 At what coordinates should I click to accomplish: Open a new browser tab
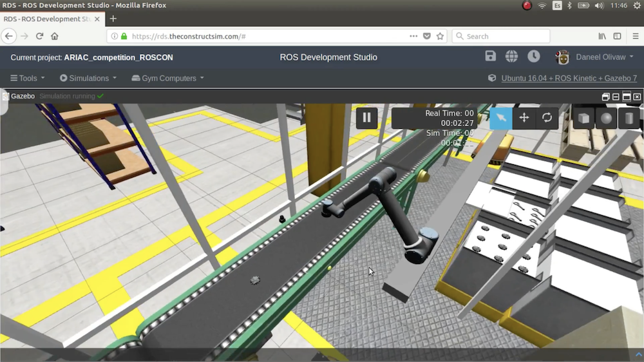coord(113,19)
